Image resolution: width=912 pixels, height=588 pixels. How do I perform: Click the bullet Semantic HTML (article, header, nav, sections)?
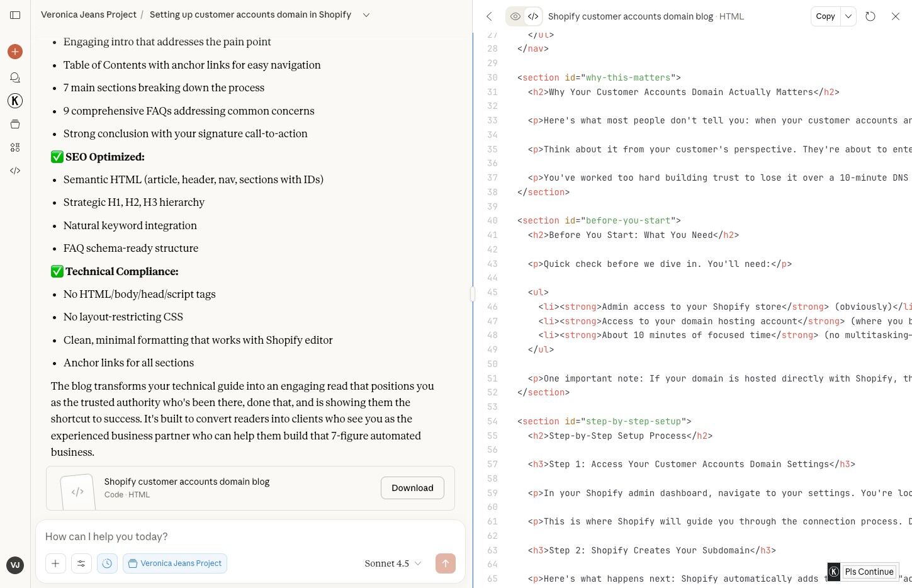pyautogui.click(x=193, y=179)
